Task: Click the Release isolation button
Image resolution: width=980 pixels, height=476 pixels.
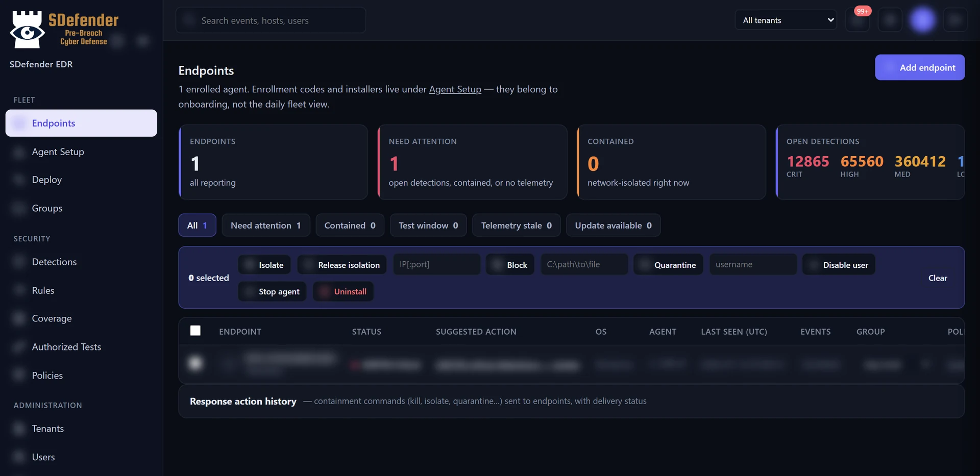Action: point(342,265)
